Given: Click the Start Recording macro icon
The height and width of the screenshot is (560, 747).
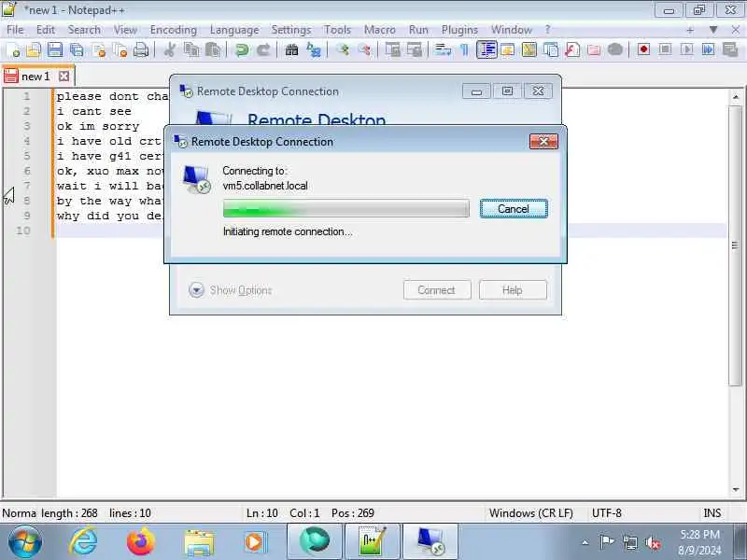Looking at the screenshot, I should [x=643, y=49].
